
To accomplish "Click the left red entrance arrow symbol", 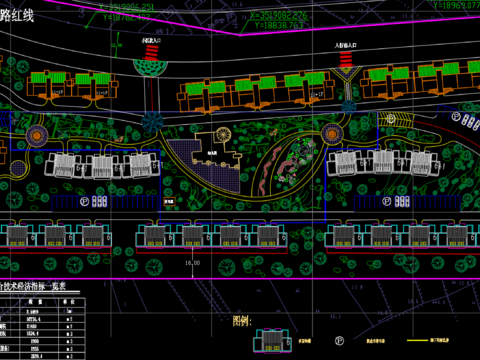I will [x=152, y=53].
